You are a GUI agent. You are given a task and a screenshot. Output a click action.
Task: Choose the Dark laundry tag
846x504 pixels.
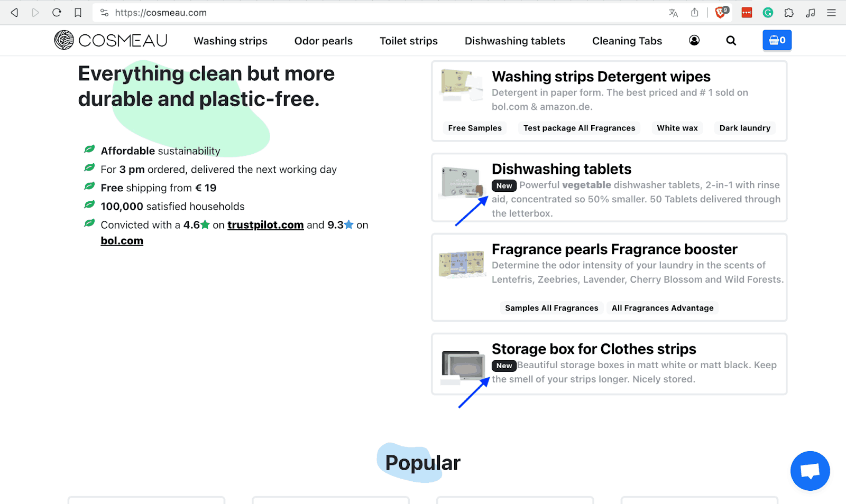[x=744, y=128]
